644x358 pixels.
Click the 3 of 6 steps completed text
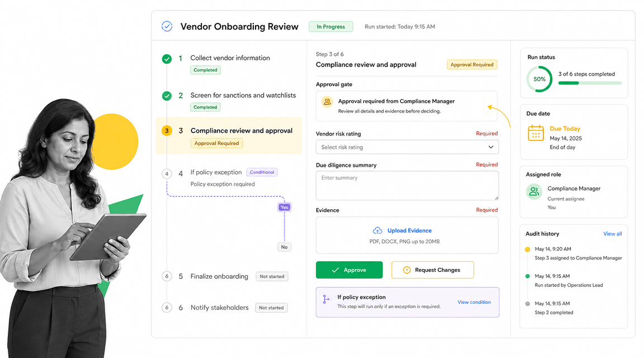click(586, 74)
